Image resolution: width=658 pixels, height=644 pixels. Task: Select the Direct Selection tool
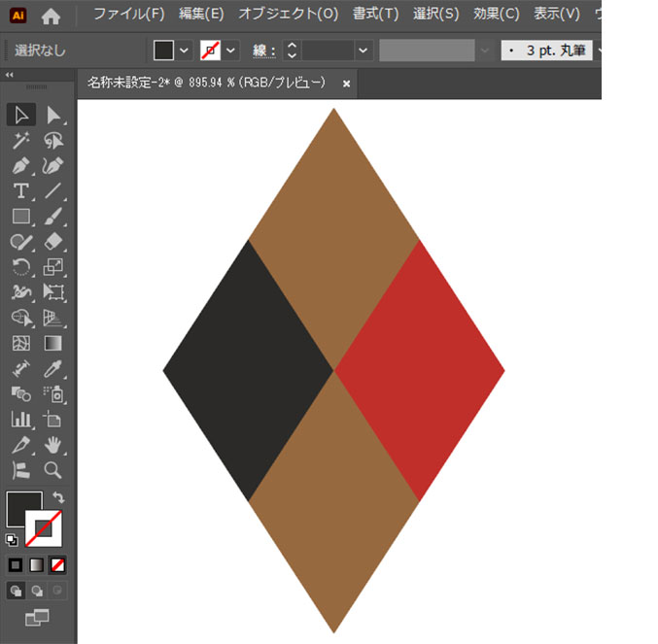53,116
